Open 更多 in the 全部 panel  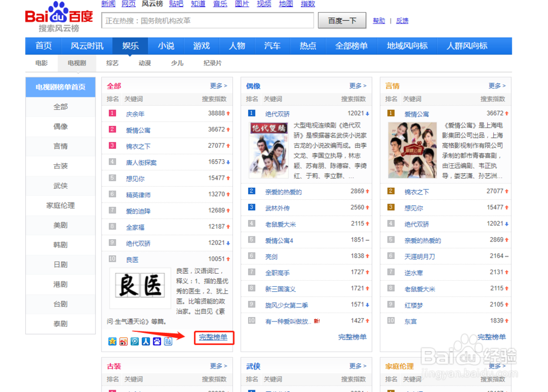pyautogui.click(x=219, y=86)
